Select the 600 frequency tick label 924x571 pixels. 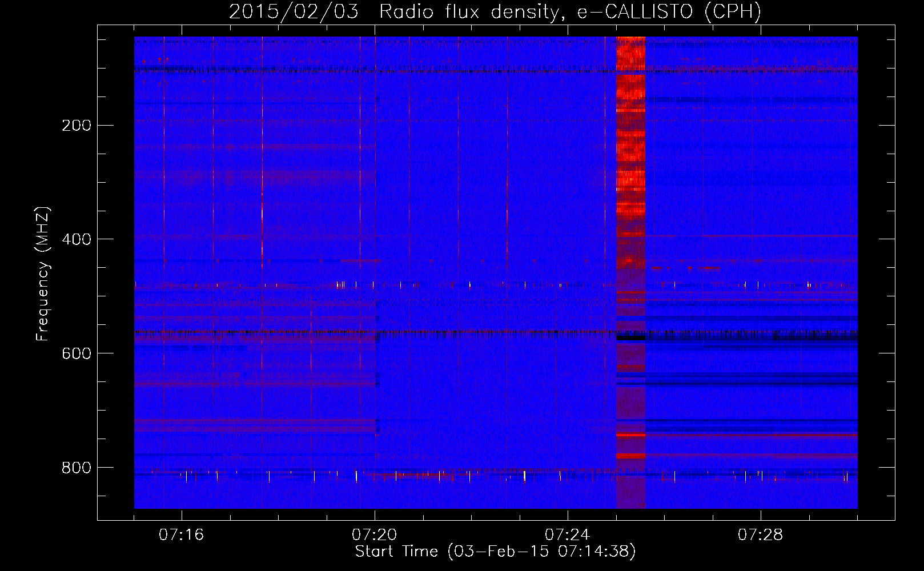click(x=77, y=353)
